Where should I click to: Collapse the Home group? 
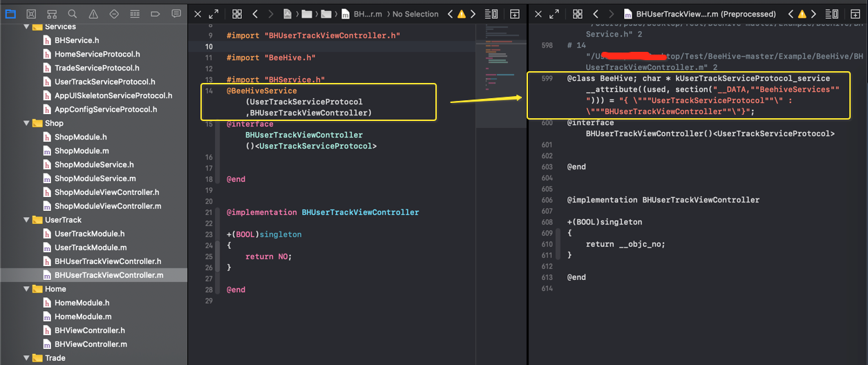coord(26,289)
